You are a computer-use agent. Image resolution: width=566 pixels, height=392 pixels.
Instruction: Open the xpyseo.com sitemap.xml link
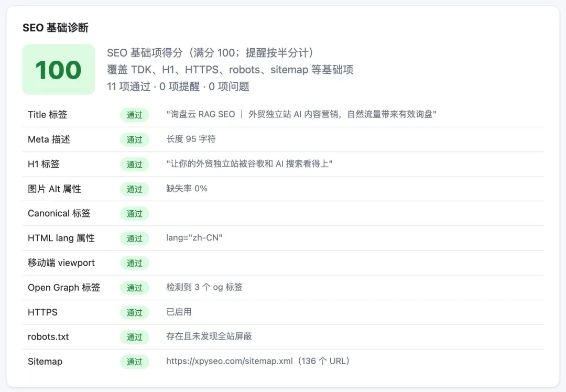(229, 361)
